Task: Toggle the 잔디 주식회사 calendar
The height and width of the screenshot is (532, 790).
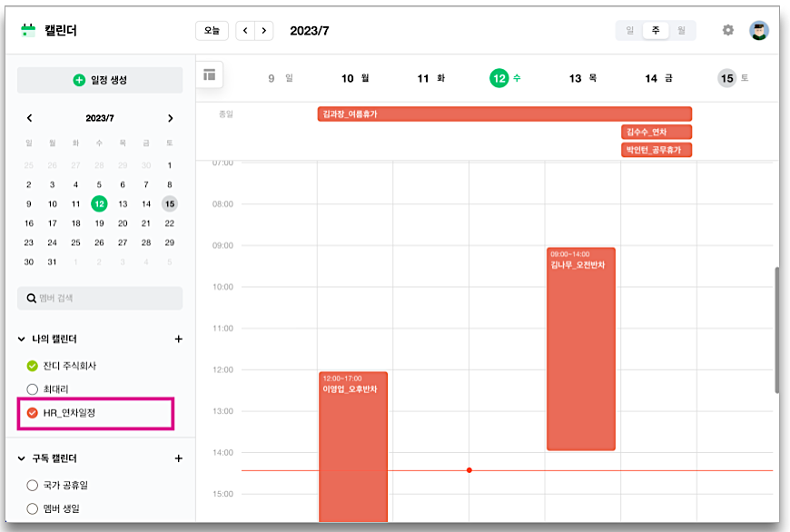Action: 33,366
